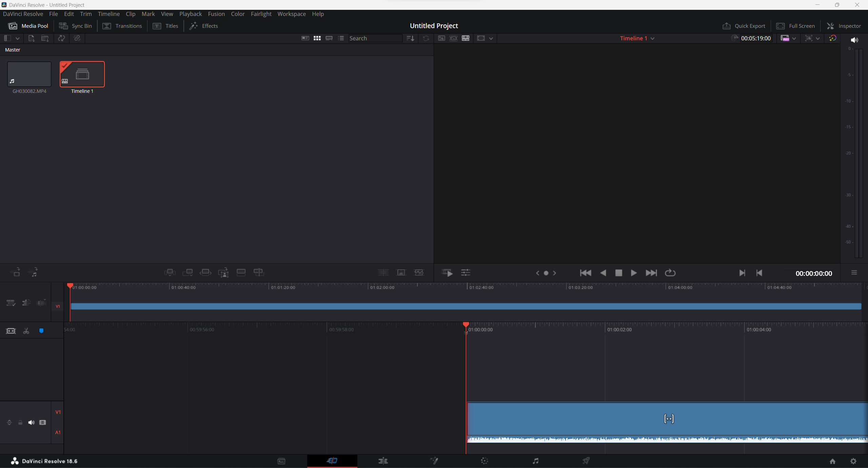Screen dimensions: 868x468
Task: Click the Ripple Overwrite icon
Action: 205,272
